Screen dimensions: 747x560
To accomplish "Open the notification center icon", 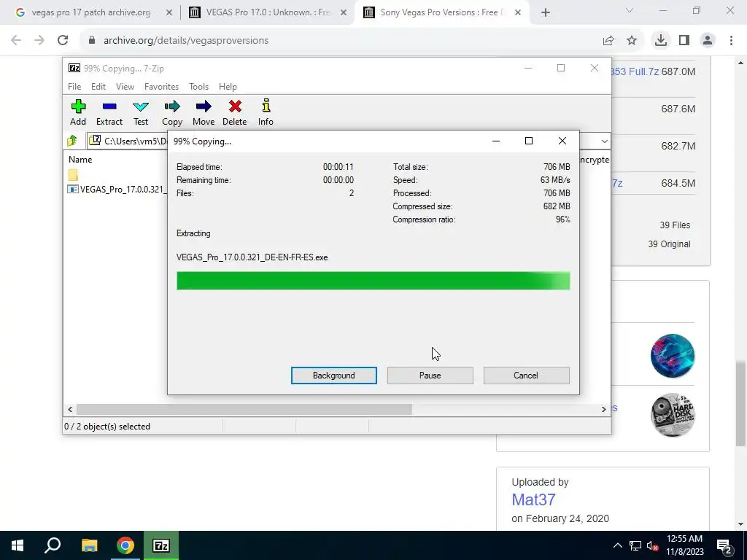I will [x=724, y=545].
